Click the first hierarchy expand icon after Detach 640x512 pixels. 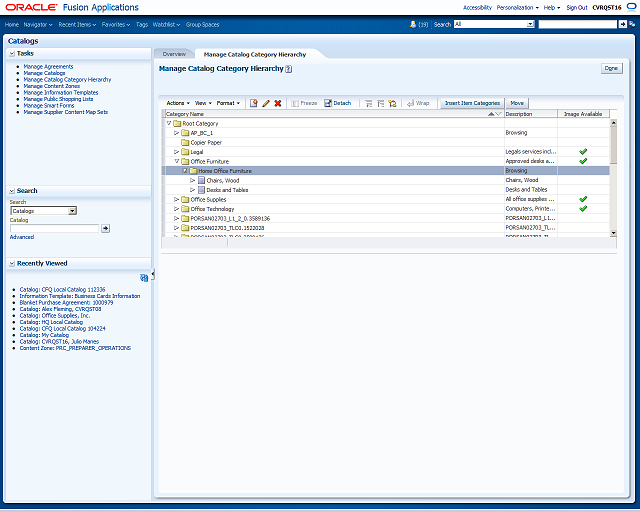[369, 103]
